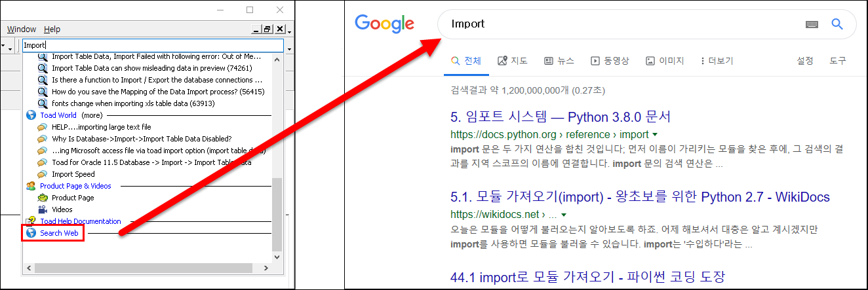Screen dimensions: 868x290
Task: Click the Google logo
Action: pos(384,24)
